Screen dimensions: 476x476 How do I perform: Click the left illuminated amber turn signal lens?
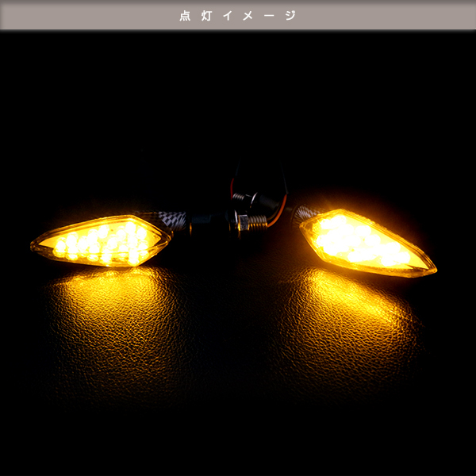point(101,240)
